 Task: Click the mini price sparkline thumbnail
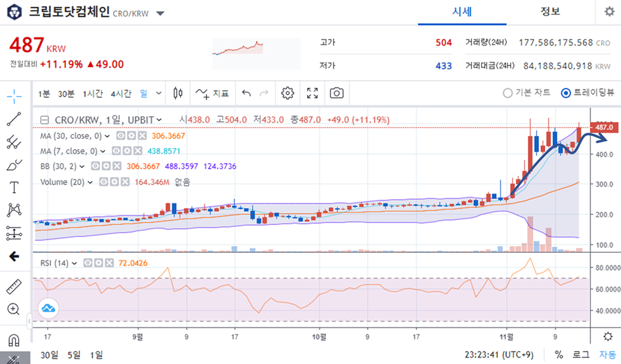(x=257, y=54)
